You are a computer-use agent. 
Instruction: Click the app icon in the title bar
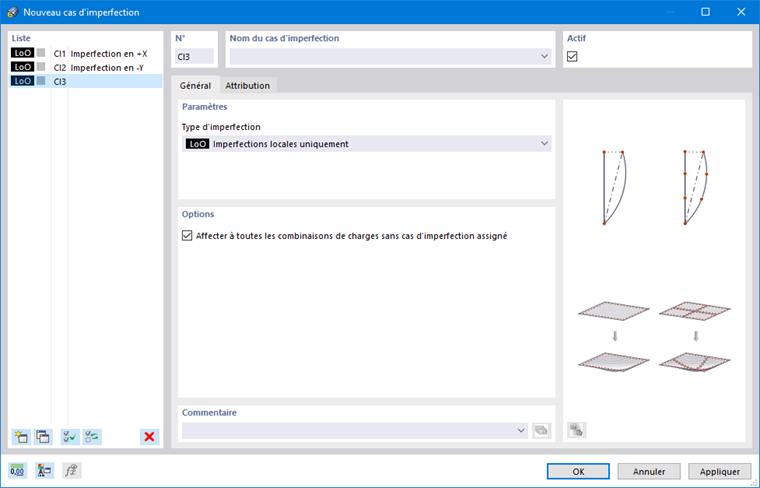click(x=13, y=12)
